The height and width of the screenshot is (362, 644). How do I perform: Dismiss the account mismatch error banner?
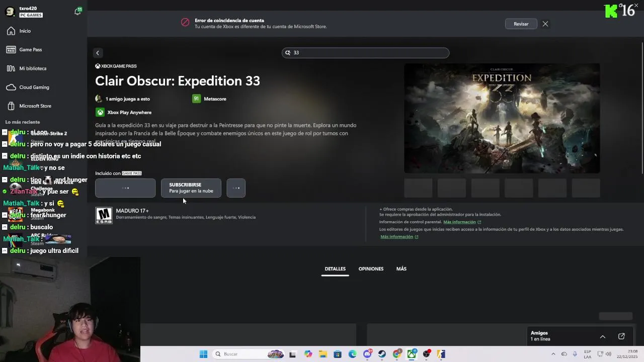pos(545,24)
